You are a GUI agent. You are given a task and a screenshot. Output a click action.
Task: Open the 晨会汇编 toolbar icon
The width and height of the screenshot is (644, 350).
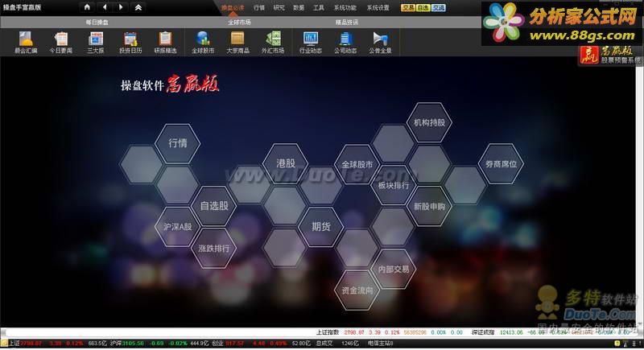tap(26, 43)
